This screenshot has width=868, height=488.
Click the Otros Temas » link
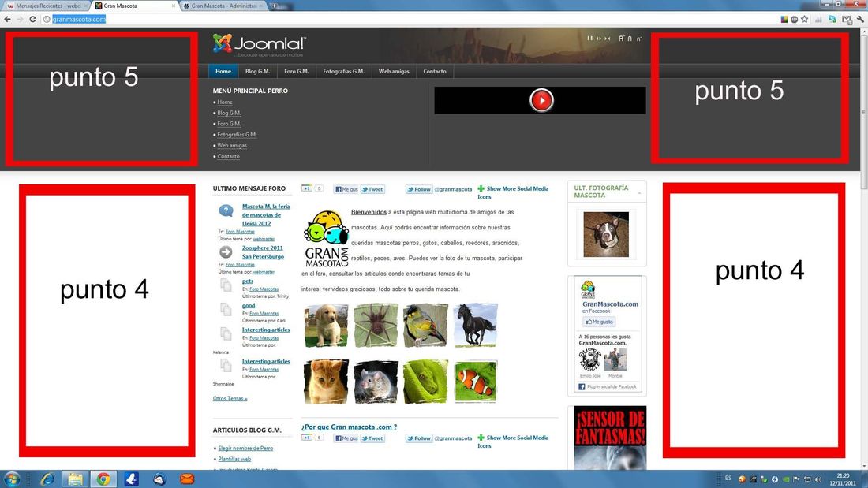(230, 398)
